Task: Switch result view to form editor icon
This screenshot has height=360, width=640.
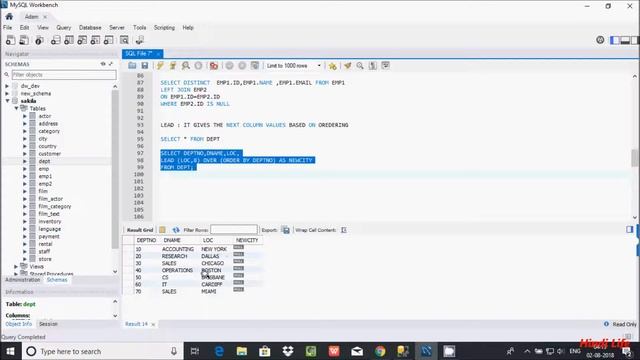Action: click(162, 230)
